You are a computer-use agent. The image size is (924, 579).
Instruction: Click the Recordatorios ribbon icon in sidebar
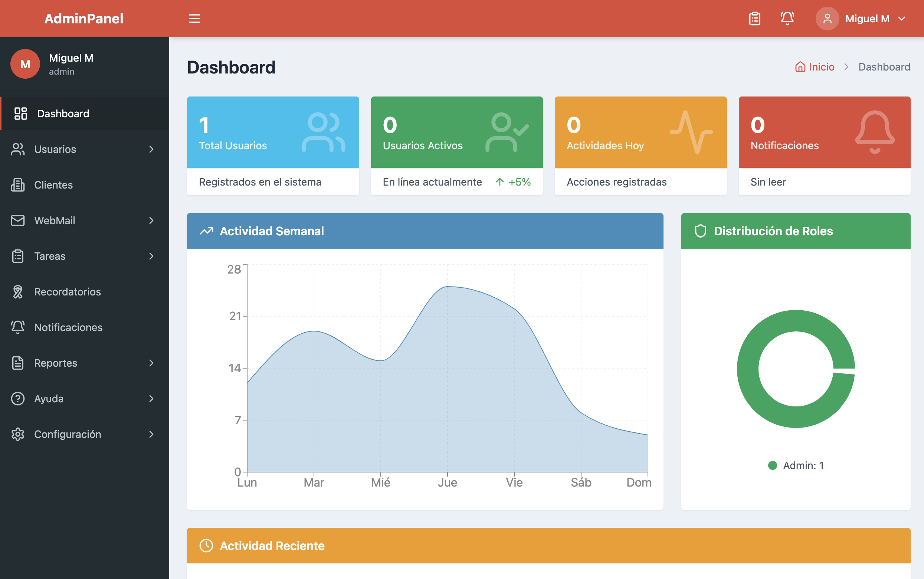pyautogui.click(x=18, y=291)
